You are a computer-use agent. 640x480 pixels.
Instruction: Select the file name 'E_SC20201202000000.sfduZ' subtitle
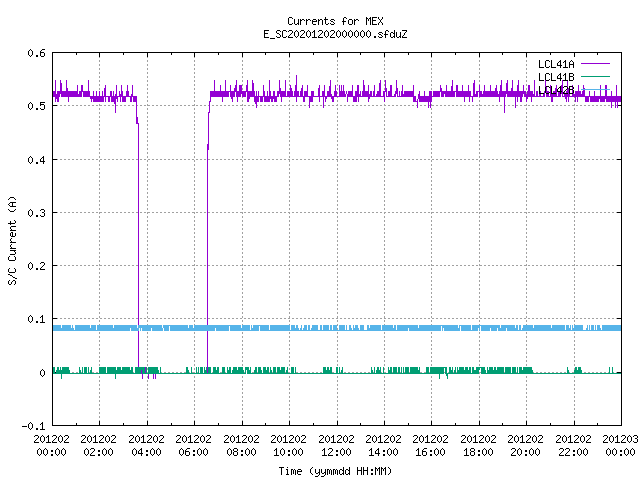click(x=335, y=34)
